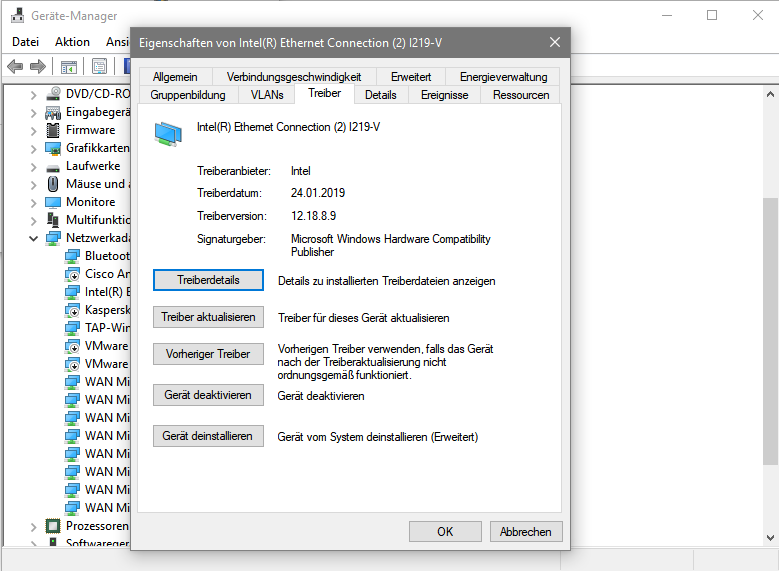Click the Forward arrow toolbar icon
Image resolution: width=779 pixels, height=571 pixels.
click(x=38, y=66)
